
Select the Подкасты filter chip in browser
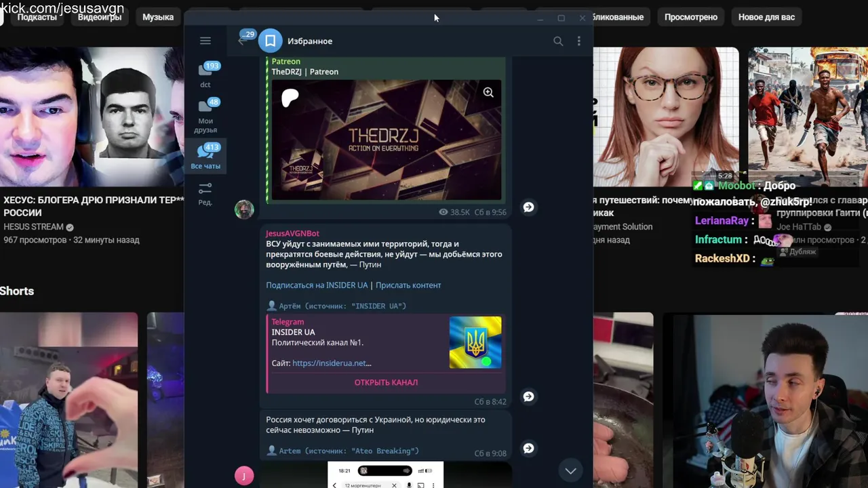[37, 17]
